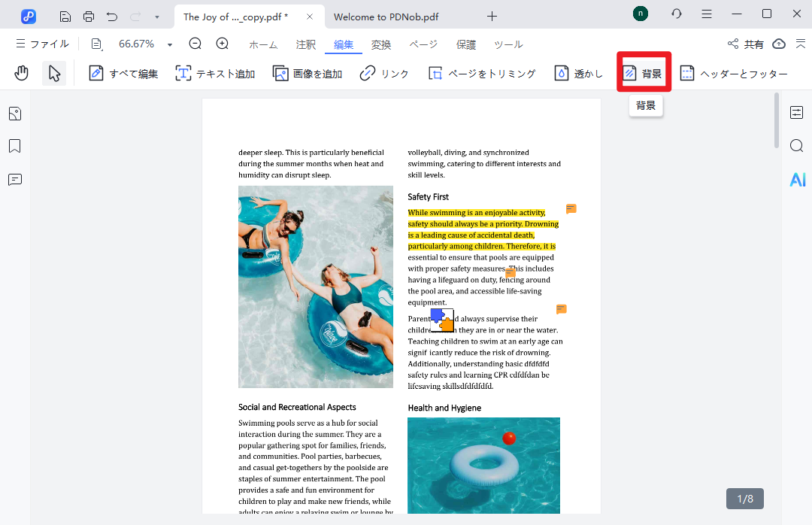Click the 透かし watermark button
The width and height of the screenshot is (812, 525).
click(x=579, y=74)
